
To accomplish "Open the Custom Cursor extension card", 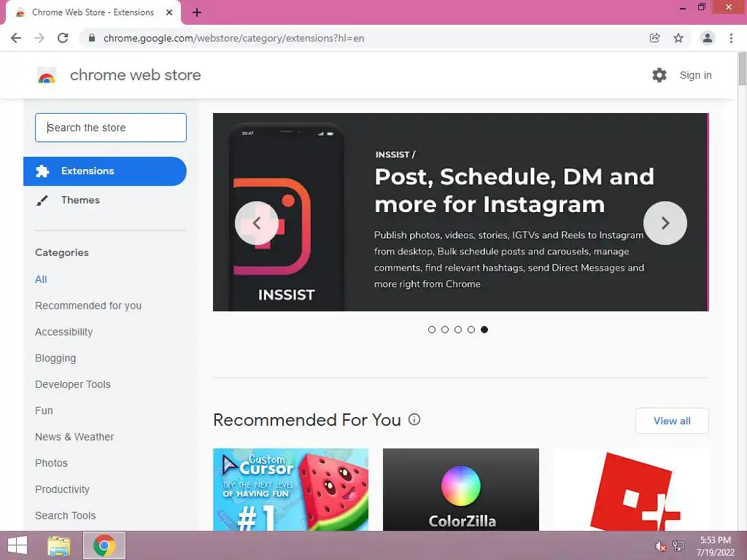I will (x=290, y=489).
